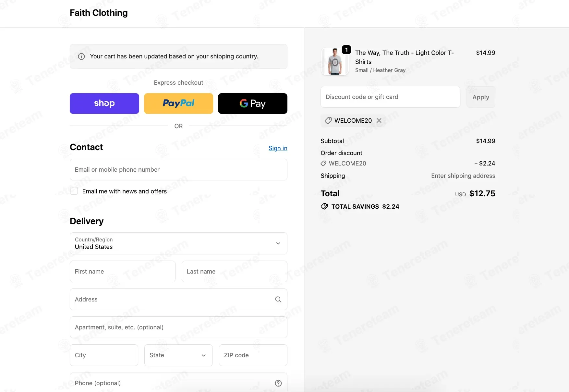
Task: Apply the discount code
Action: pyautogui.click(x=481, y=97)
